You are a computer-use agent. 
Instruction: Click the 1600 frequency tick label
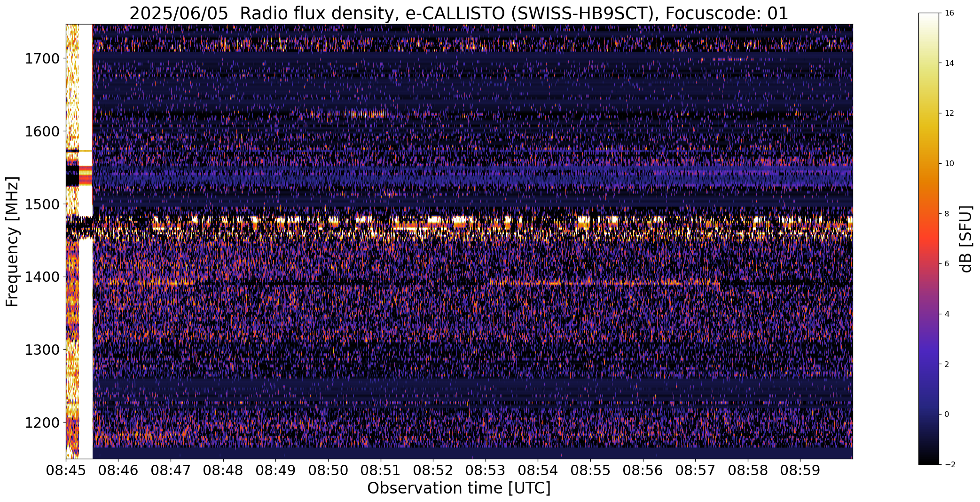[x=42, y=131]
